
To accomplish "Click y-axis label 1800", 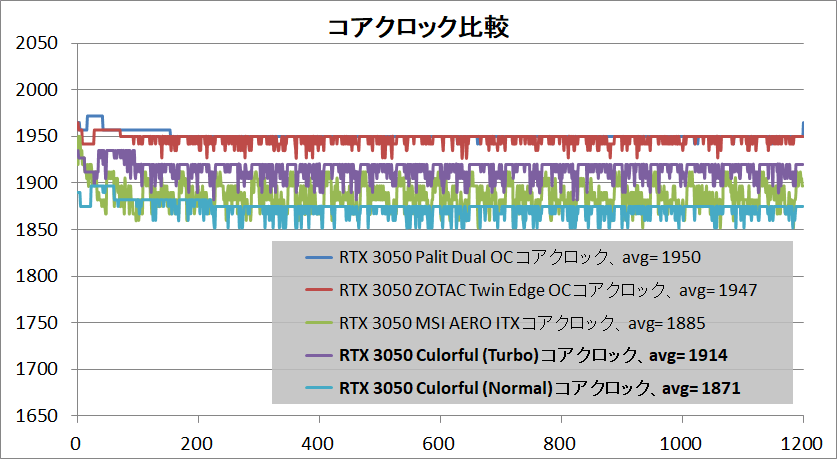I will [x=36, y=276].
